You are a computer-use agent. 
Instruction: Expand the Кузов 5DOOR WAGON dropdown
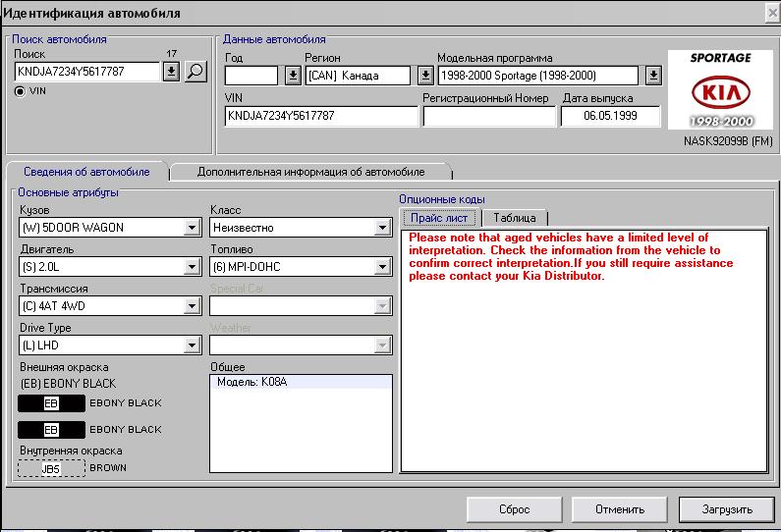(x=193, y=228)
